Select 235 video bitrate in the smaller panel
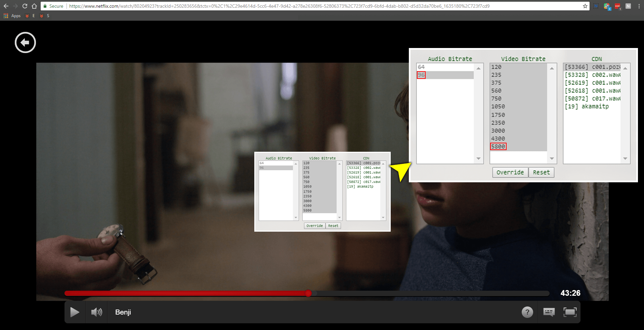Viewport: 644px width, 330px height. (x=319, y=168)
